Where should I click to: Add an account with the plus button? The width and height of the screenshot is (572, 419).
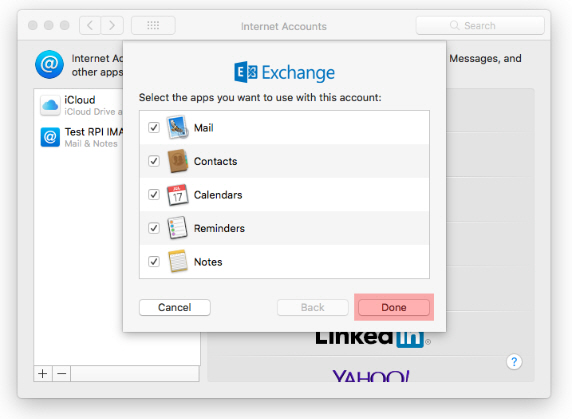pyautogui.click(x=43, y=374)
